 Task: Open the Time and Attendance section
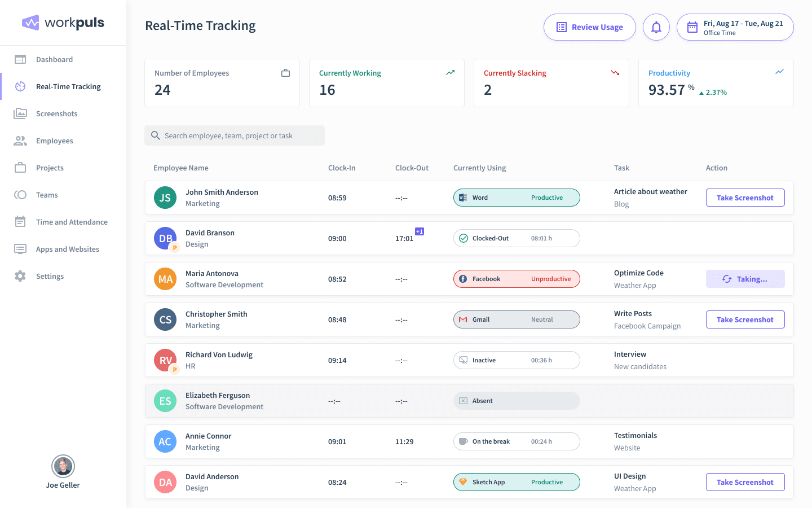pos(19,222)
